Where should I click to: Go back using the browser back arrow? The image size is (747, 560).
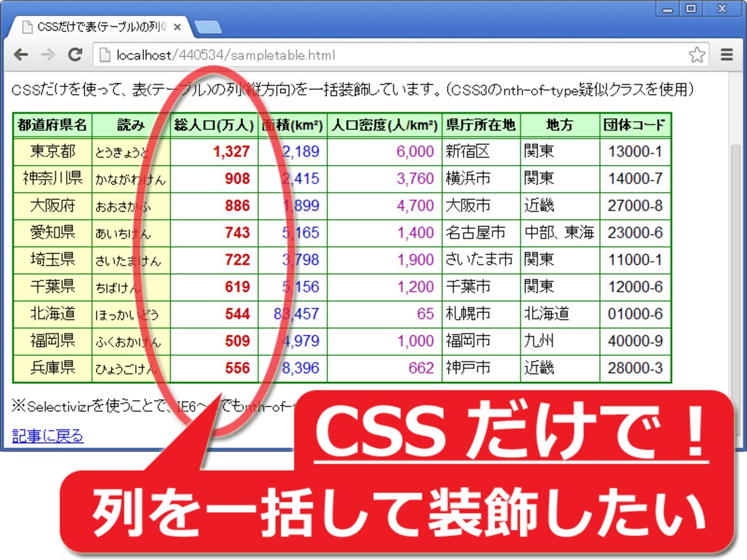pyautogui.click(x=21, y=55)
